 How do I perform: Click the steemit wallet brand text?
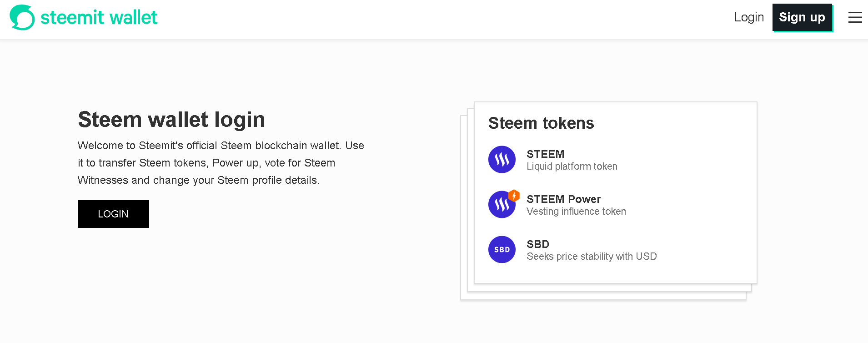[99, 17]
